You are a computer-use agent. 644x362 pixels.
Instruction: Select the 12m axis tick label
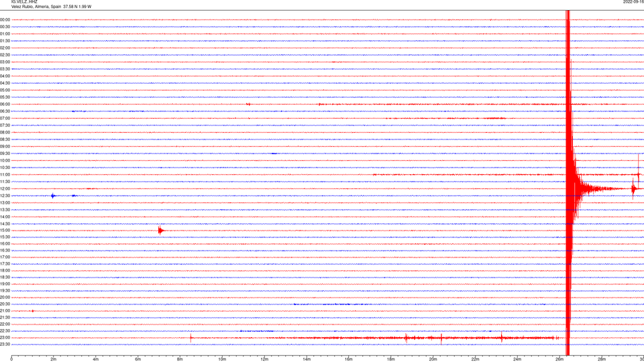point(264,359)
